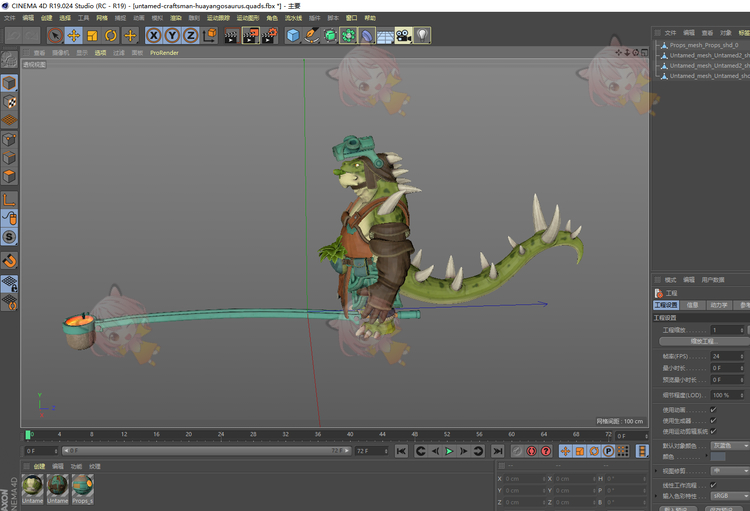This screenshot has height=511, width=750.
Task: Open 视图修剪 dropdown
Action: (730, 471)
